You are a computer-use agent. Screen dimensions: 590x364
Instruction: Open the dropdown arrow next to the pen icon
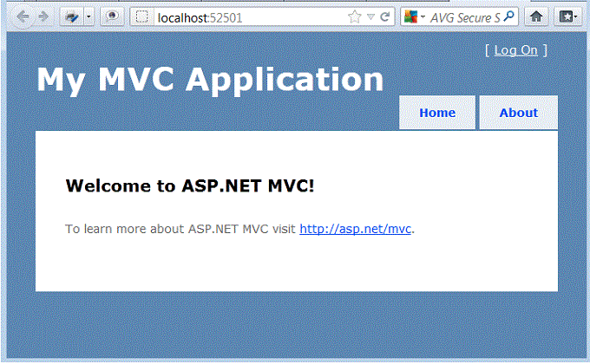(x=88, y=17)
